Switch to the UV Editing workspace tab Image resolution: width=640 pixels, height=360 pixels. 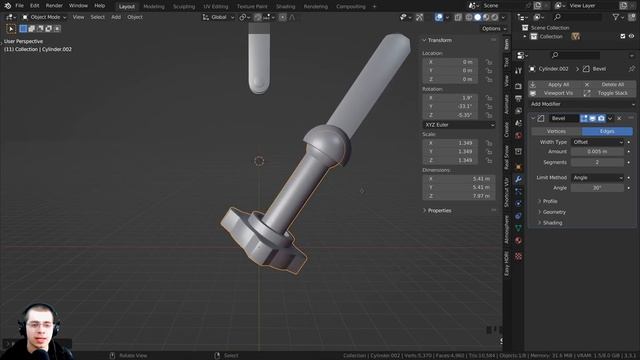(x=216, y=7)
